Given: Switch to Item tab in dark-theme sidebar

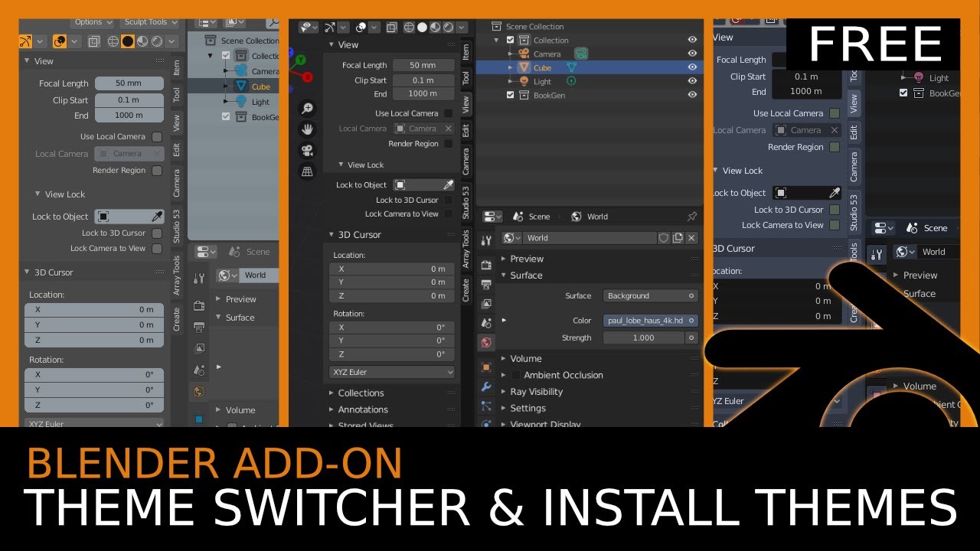Looking at the screenshot, I should point(465,51).
